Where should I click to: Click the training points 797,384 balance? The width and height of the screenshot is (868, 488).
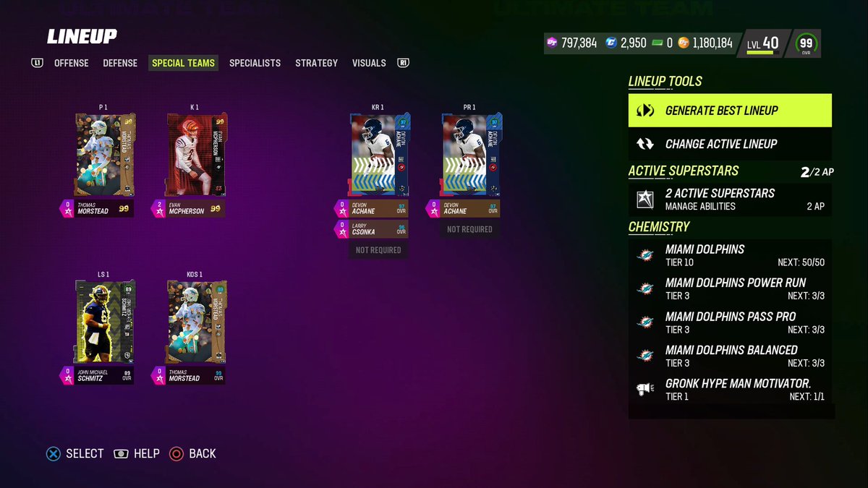point(579,43)
